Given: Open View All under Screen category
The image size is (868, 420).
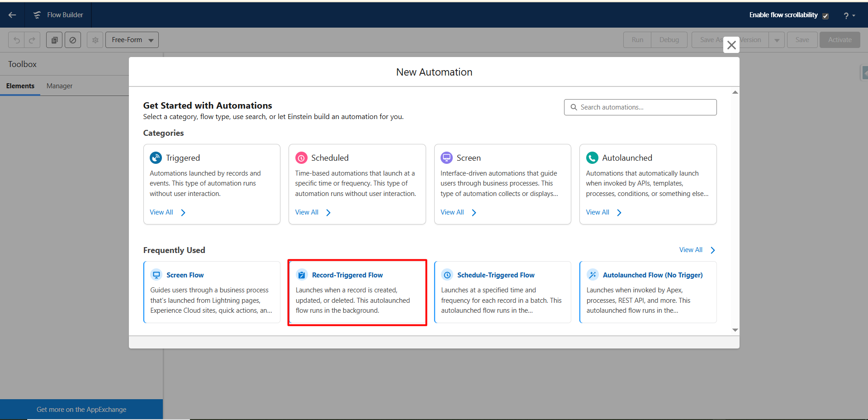Looking at the screenshot, I should pos(452,212).
